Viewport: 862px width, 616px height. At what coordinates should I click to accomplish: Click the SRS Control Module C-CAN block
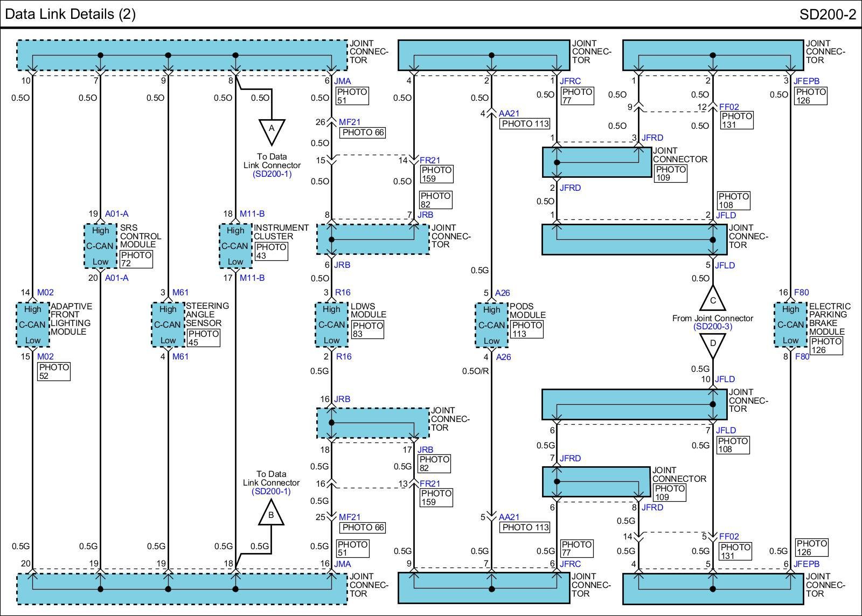[100, 246]
